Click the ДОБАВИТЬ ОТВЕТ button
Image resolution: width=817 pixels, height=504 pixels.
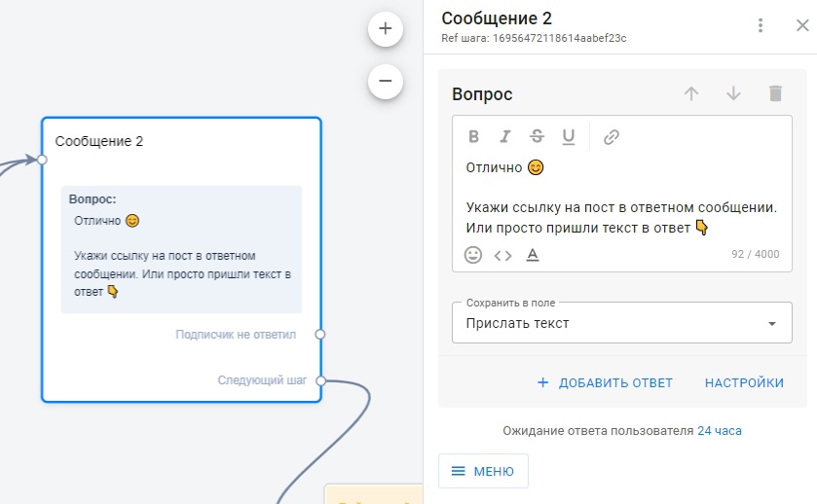click(605, 382)
